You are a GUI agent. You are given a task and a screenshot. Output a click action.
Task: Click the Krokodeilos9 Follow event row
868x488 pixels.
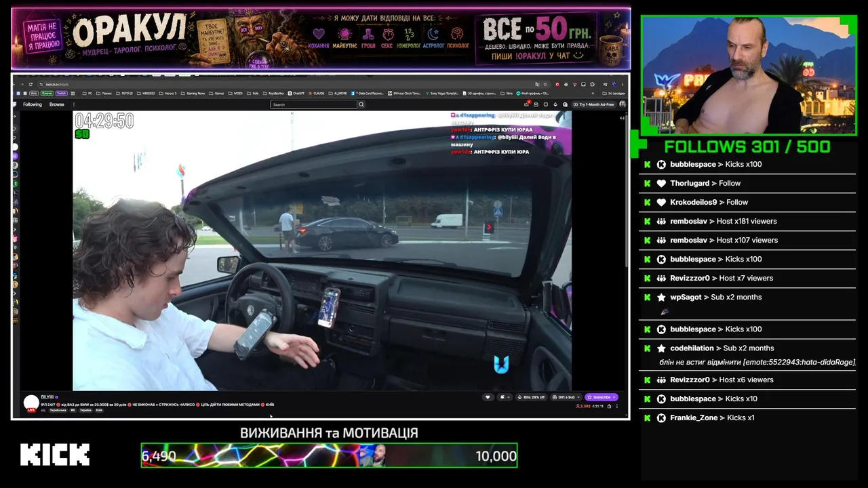tap(747, 202)
